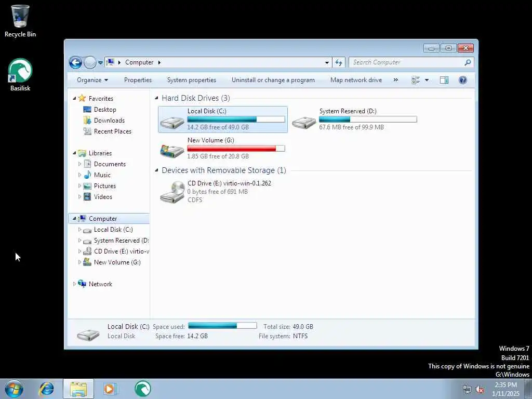Screen dimensions: 532x399
Task: Open Basilisk from the taskbar
Action: pyautogui.click(x=142, y=389)
